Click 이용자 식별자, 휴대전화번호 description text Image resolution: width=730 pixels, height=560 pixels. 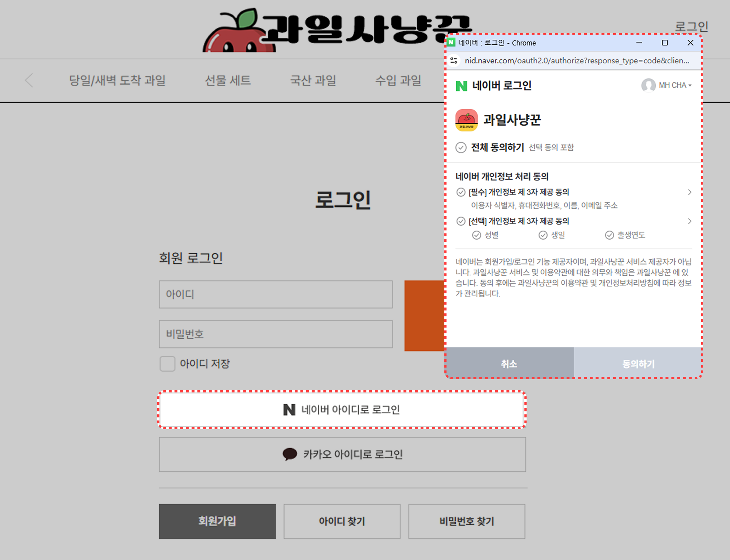point(544,205)
